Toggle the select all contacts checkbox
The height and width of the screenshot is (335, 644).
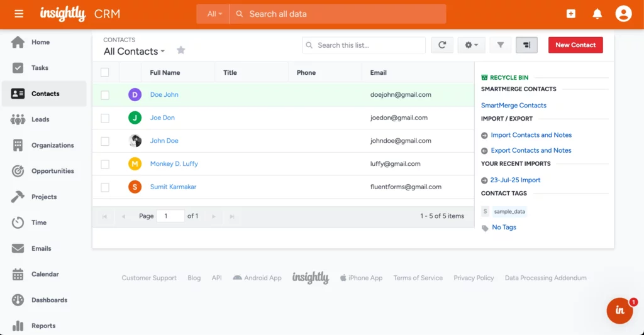[x=105, y=72]
